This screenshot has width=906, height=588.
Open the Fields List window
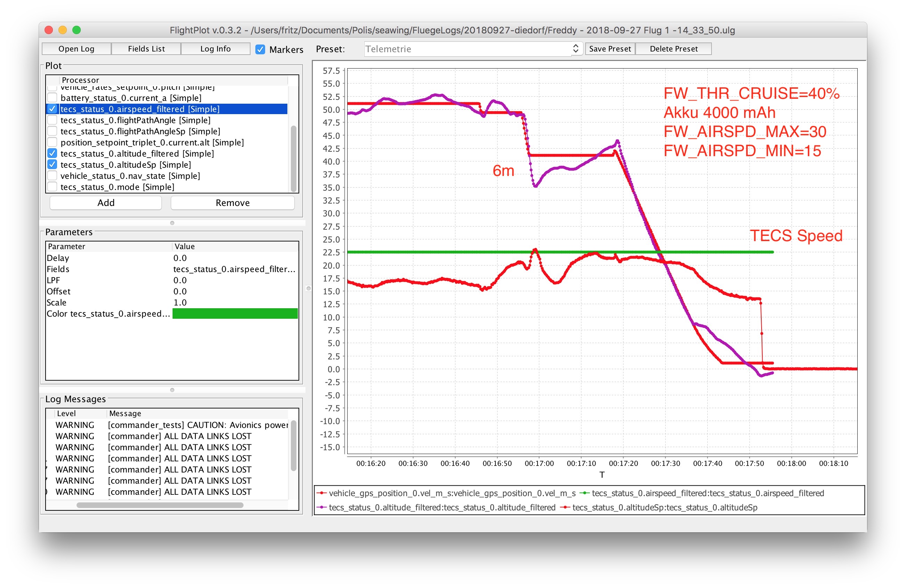(x=146, y=49)
